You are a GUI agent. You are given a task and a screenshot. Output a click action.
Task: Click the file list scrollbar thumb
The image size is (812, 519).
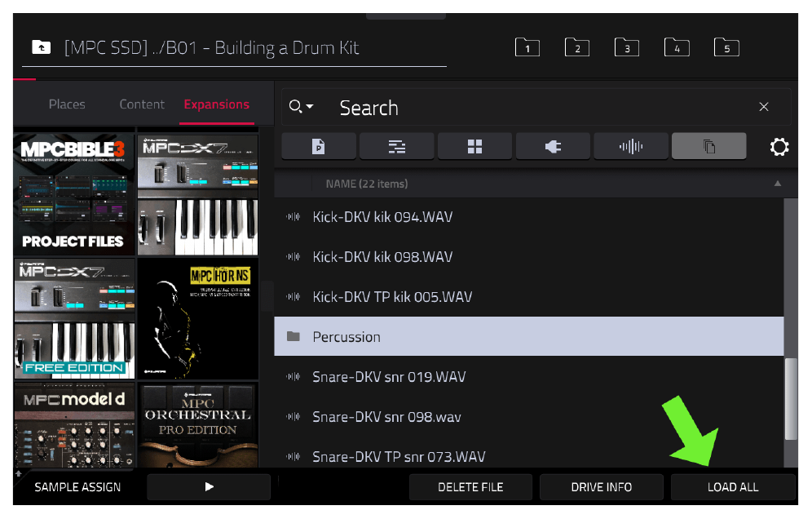point(791,399)
